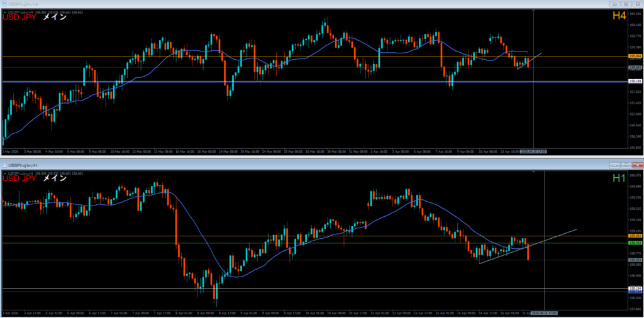644x318 pixels.
Task: Maximize the H1 chart window
Action: tap(626, 165)
